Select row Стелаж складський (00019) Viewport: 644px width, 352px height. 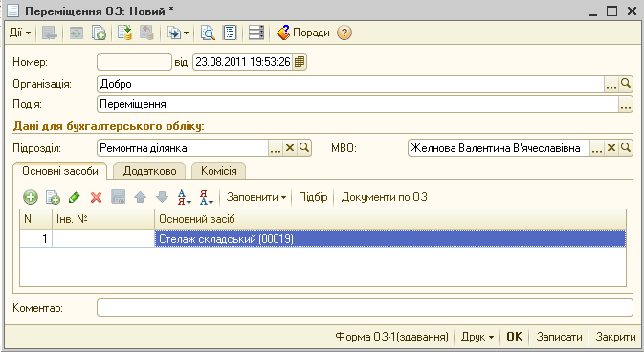pyautogui.click(x=390, y=238)
